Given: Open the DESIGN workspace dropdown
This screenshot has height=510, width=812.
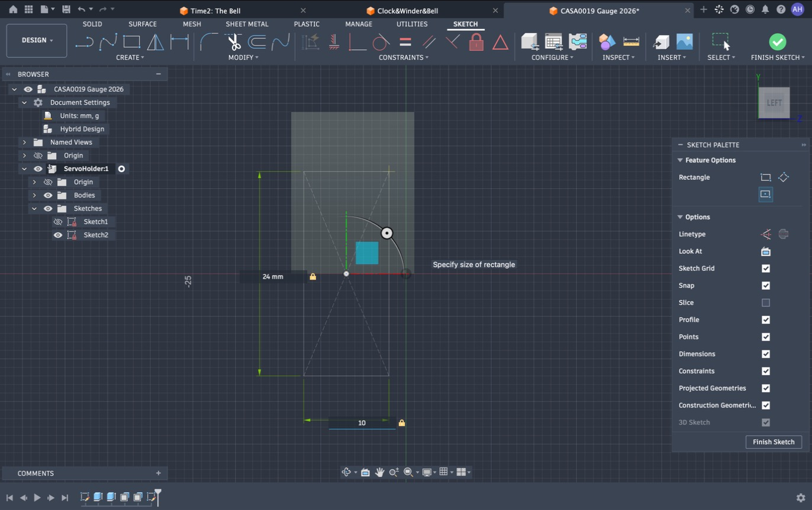Looking at the screenshot, I should tap(37, 40).
